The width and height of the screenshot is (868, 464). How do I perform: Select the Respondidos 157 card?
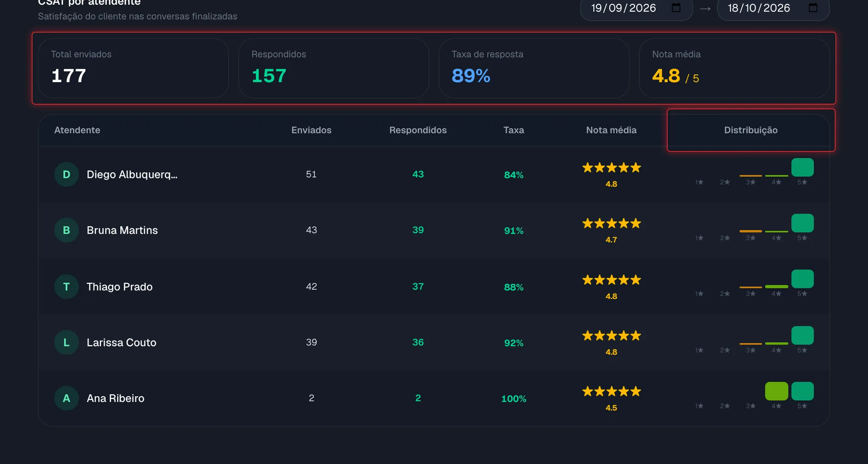click(334, 68)
